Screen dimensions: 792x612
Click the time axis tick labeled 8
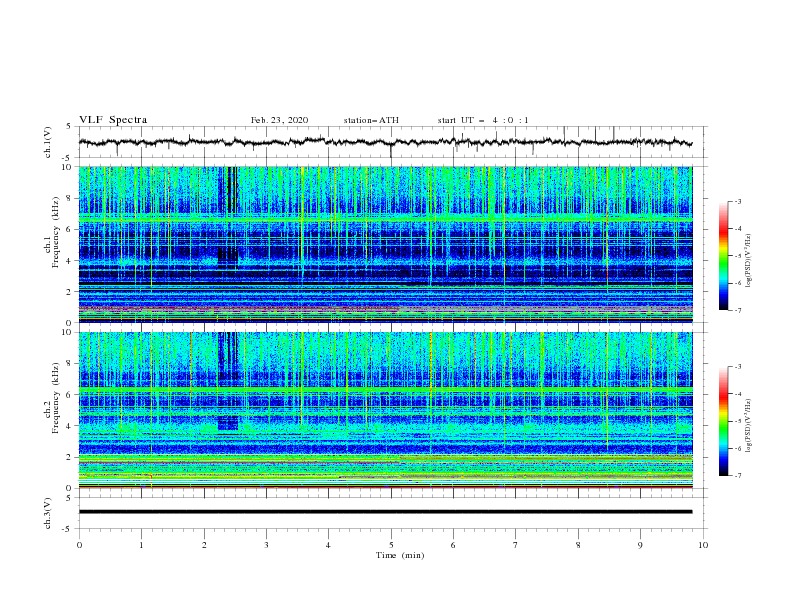(x=578, y=545)
